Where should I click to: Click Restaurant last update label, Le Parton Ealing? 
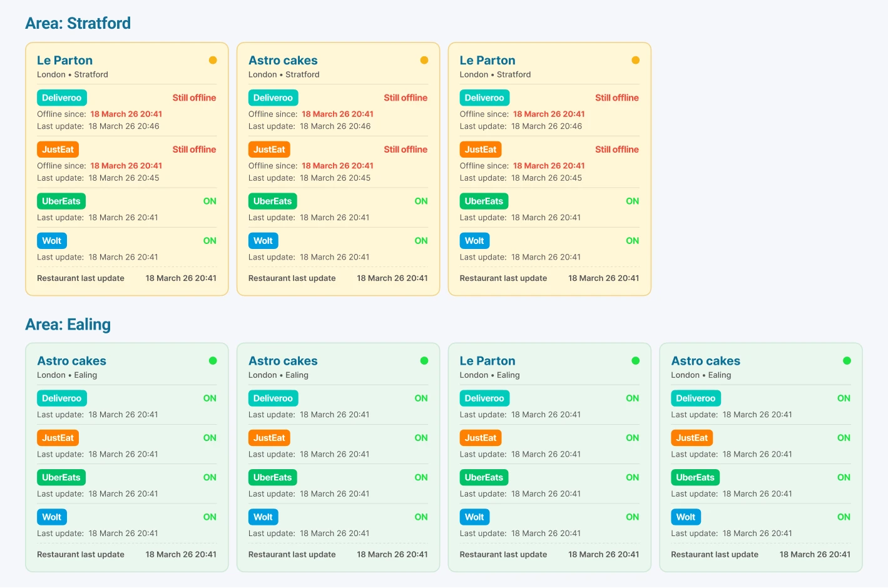pos(503,554)
